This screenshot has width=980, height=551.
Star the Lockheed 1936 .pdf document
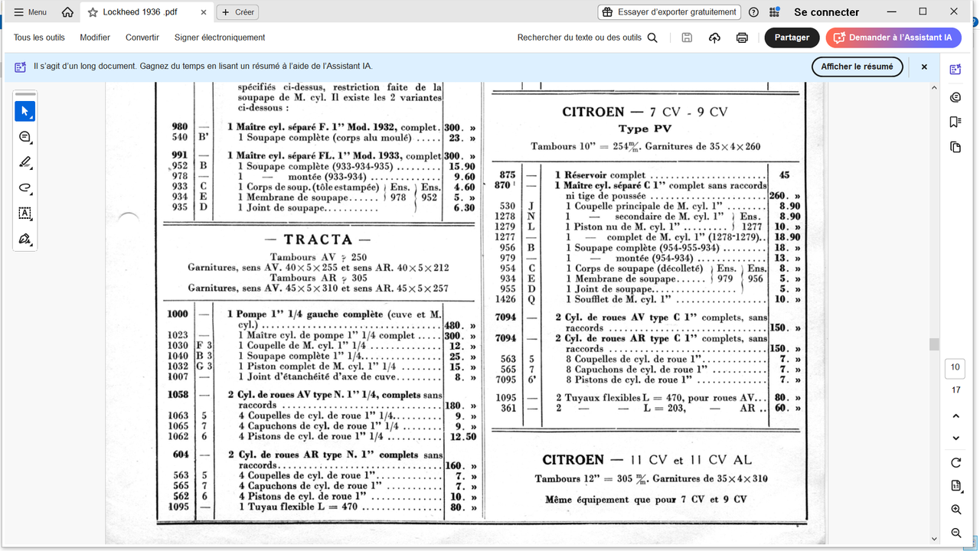(93, 12)
